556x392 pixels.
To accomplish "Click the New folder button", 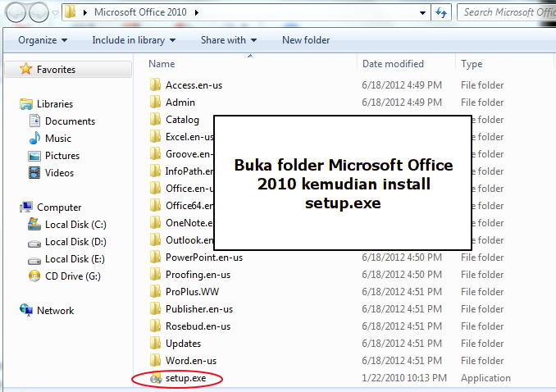I will click(306, 40).
